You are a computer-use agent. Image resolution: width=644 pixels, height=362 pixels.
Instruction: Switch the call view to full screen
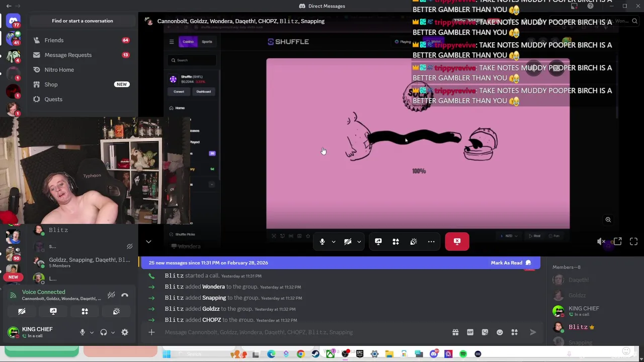point(634,242)
